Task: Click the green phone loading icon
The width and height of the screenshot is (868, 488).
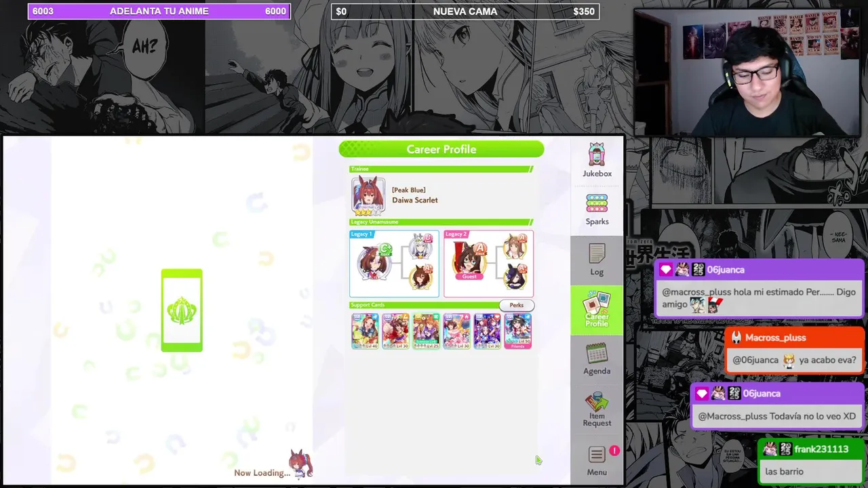Action: click(x=182, y=310)
